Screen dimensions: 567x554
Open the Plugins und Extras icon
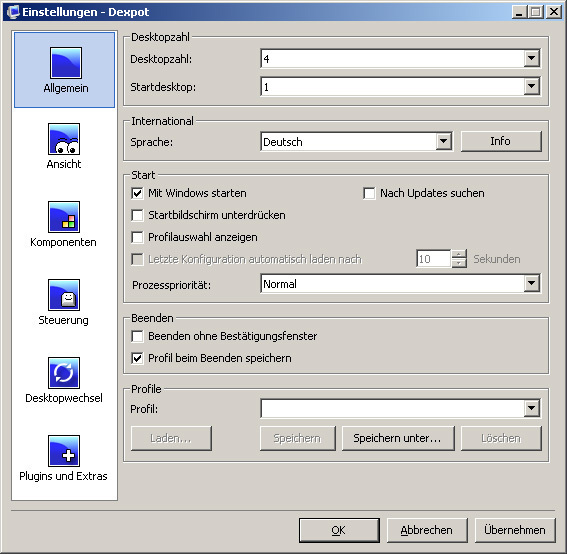tap(64, 451)
